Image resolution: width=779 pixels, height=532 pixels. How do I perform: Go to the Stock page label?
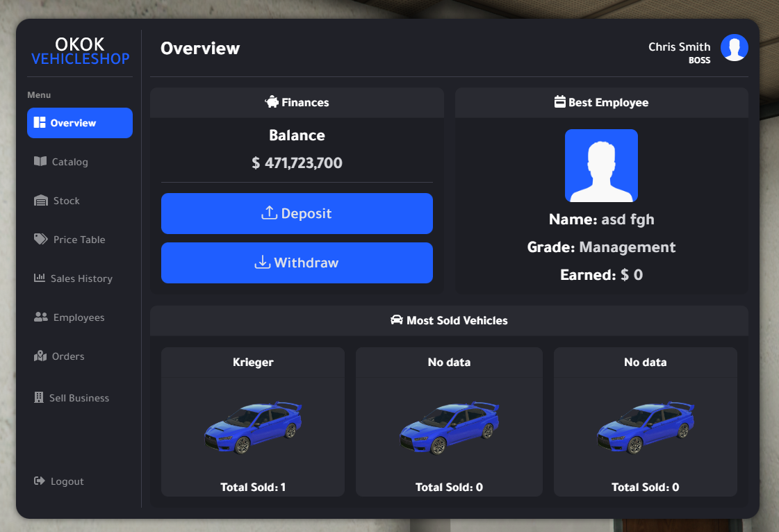[67, 201]
